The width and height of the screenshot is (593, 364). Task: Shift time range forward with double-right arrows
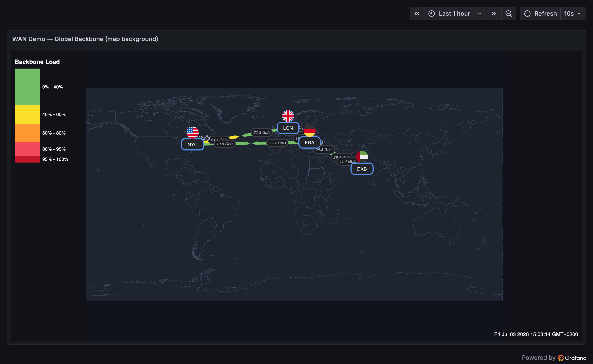[x=494, y=14]
